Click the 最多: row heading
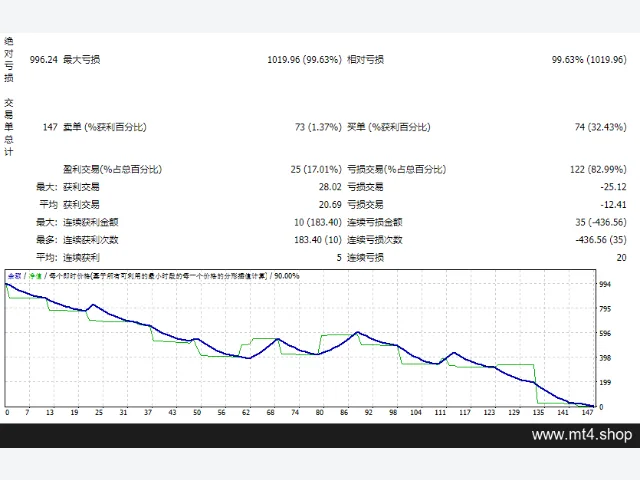This screenshot has width=640, height=480. click(47, 240)
